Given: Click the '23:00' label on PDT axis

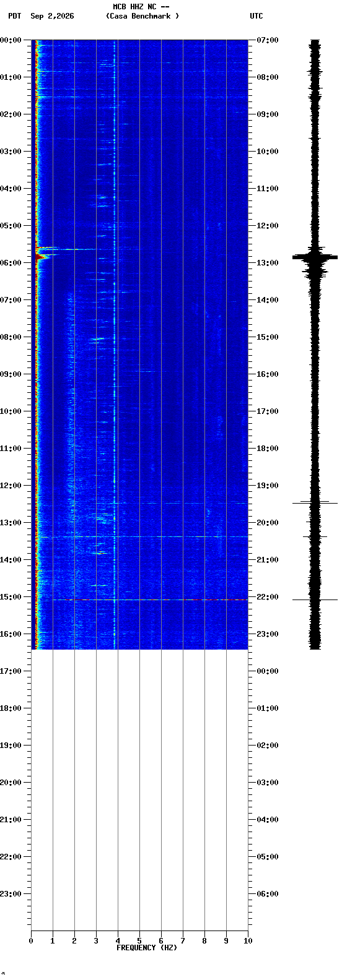Looking at the screenshot, I should pos(11,894).
